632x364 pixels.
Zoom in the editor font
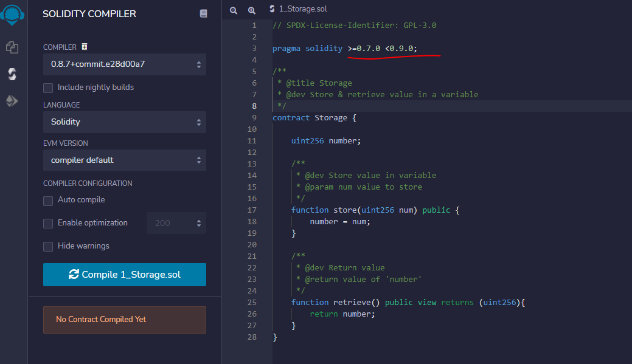point(251,10)
